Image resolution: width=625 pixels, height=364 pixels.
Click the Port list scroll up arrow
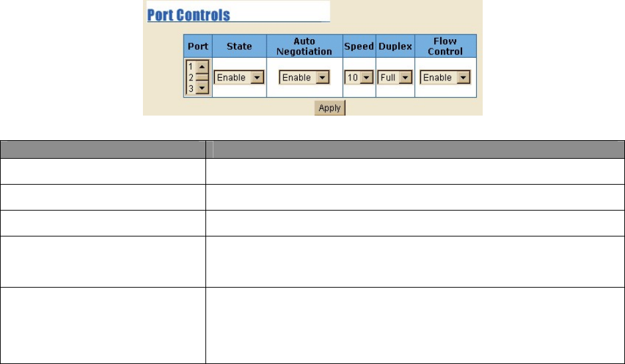coord(202,66)
